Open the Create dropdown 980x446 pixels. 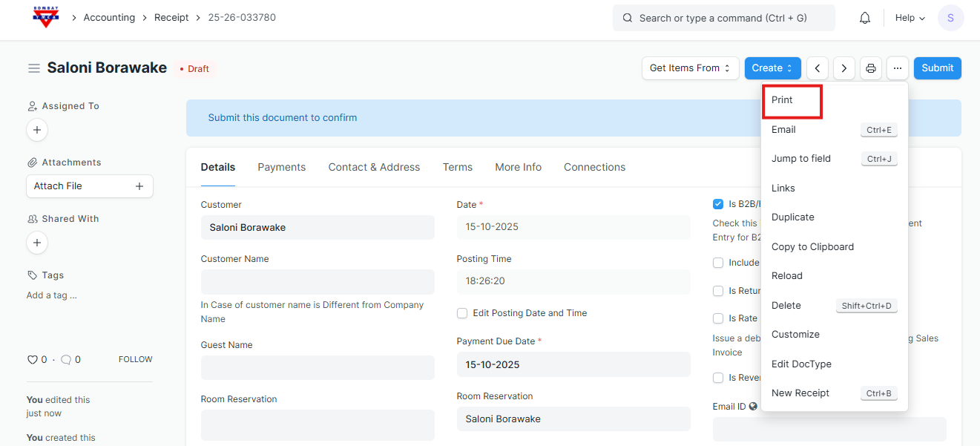(x=772, y=68)
